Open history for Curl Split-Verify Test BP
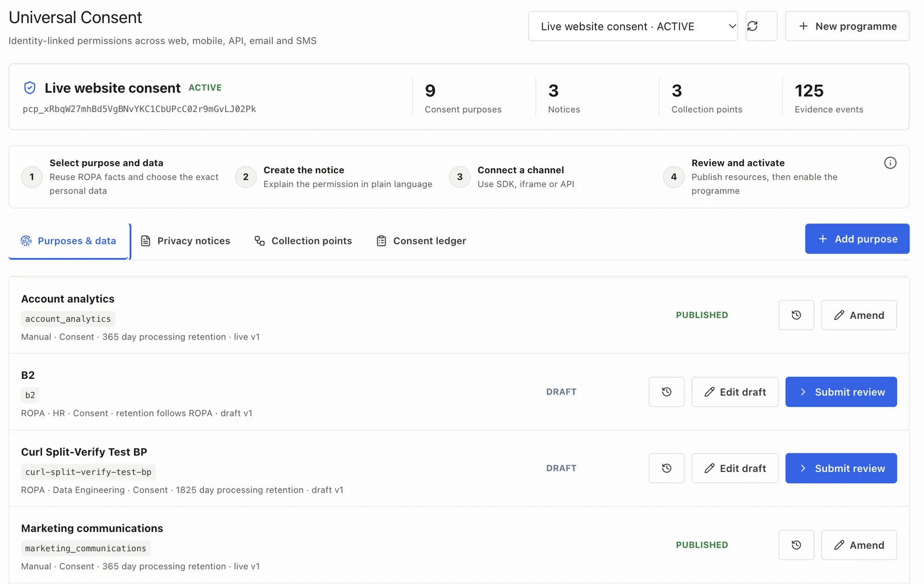Viewport: 924px width, 584px height. [x=666, y=468]
